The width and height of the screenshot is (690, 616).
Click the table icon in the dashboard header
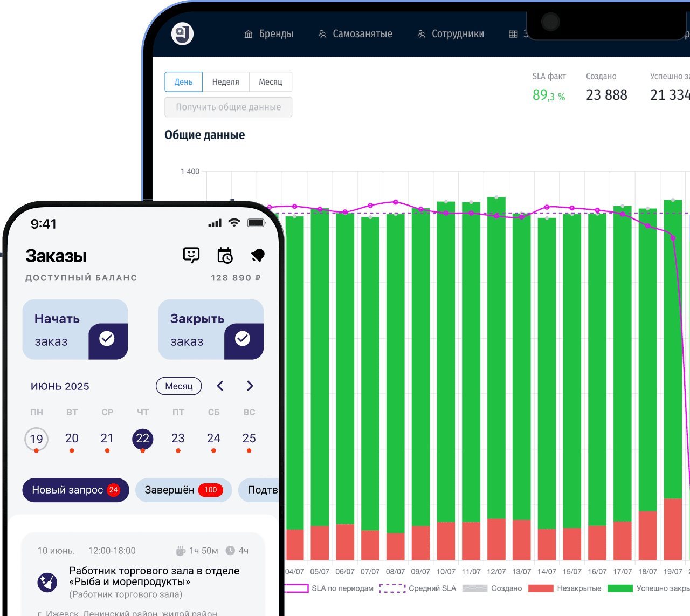(513, 34)
